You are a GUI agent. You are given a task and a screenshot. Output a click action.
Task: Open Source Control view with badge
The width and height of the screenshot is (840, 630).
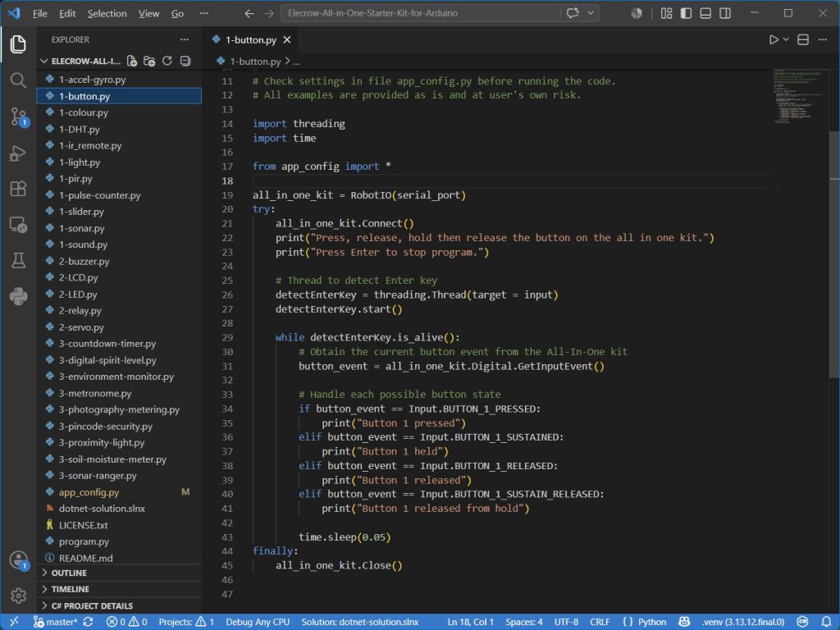click(x=20, y=116)
